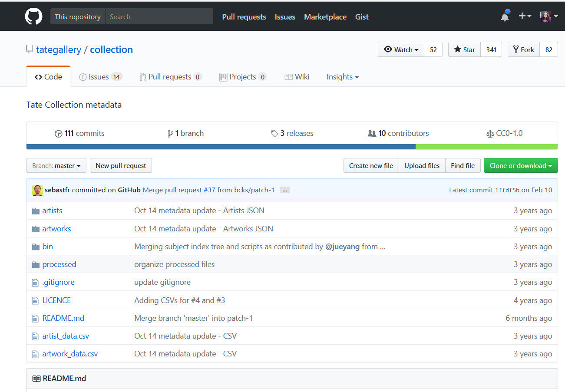Screen dimensions: 565x392
Task: Click sebastfr committer avatar
Action: coord(37,190)
